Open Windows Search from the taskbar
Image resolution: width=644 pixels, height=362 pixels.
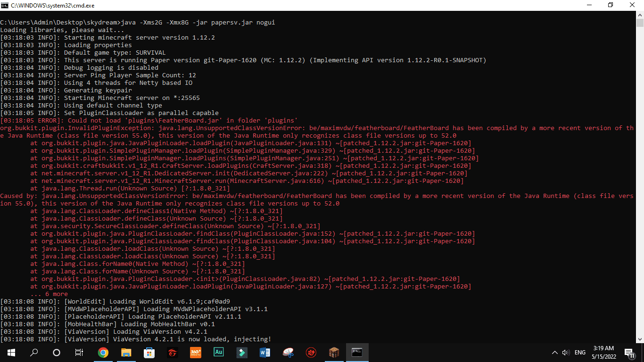tap(34, 352)
